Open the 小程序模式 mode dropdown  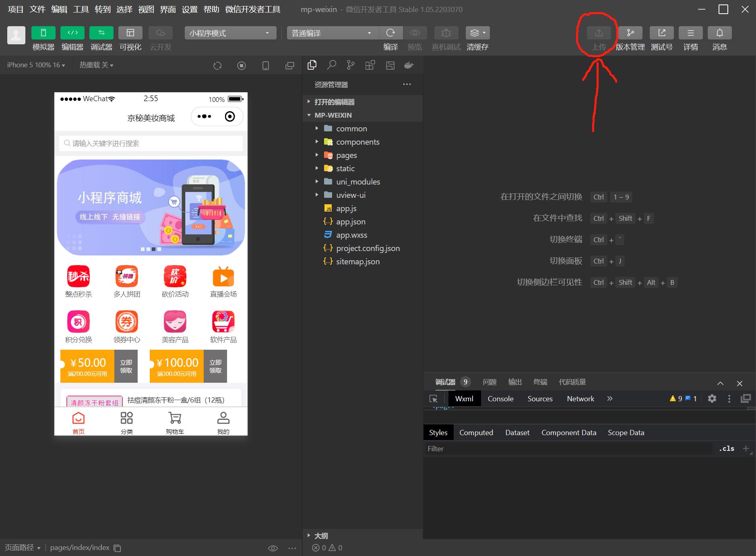point(230,33)
